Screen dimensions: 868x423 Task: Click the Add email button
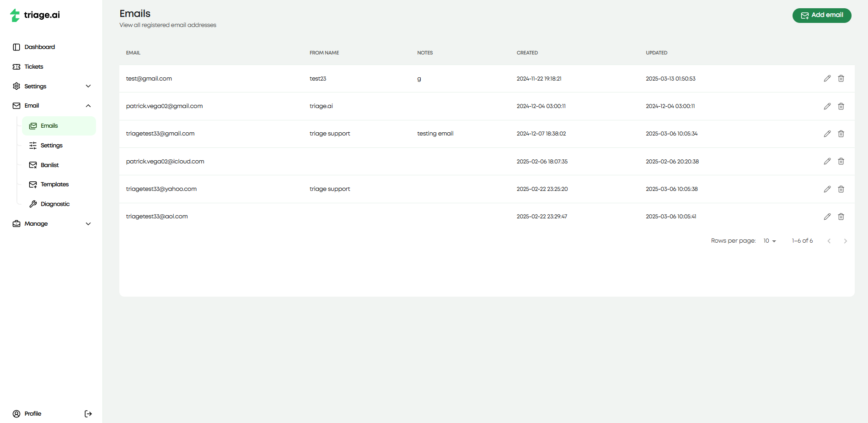(822, 15)
